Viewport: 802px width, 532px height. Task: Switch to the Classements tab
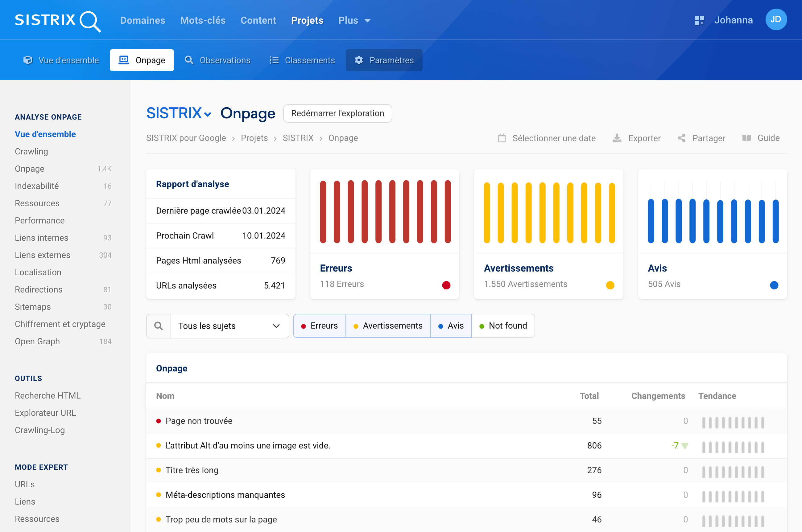click(x=302, y=60)
